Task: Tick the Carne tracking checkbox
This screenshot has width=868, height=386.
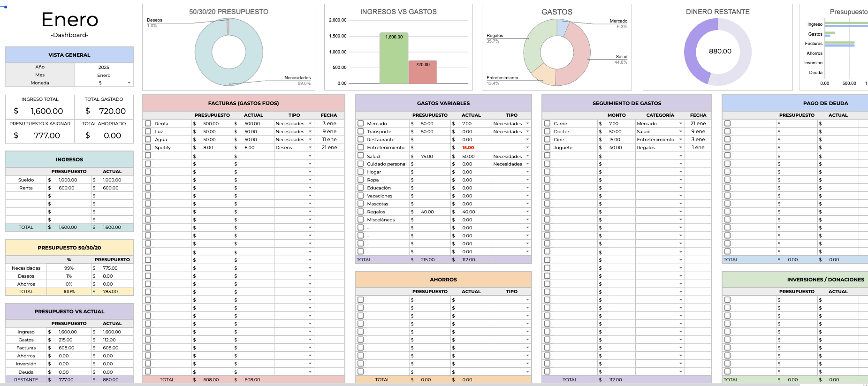Action: pos(547,123)
